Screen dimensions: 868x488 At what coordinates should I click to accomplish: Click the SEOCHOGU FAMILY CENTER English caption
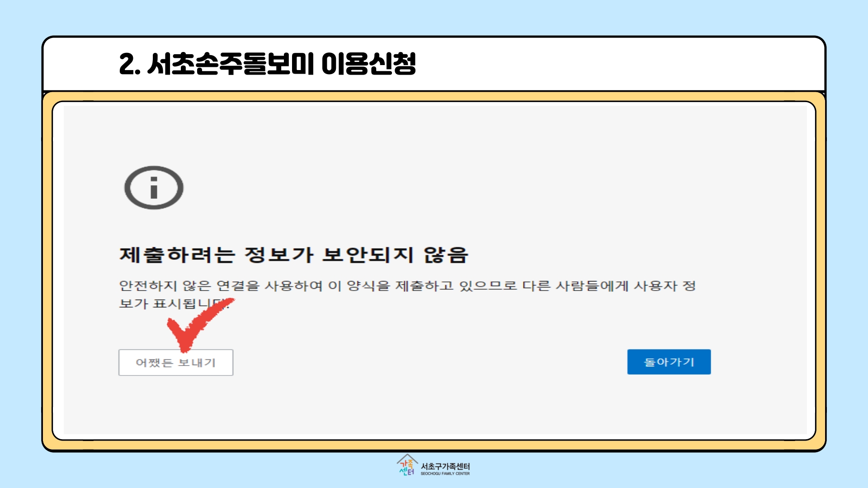tap(445, 474)
